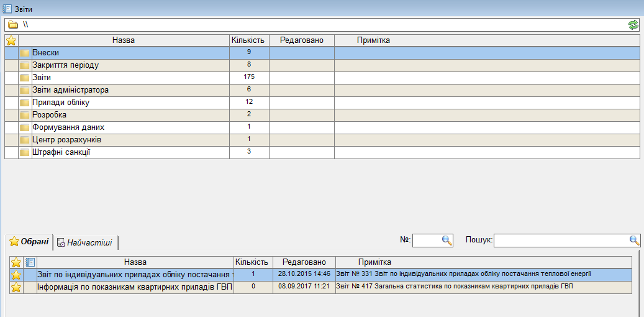This screenshot has width=644, height=317.
Task: Click the star icon in upper table header
Action: (x=11, y=40)
